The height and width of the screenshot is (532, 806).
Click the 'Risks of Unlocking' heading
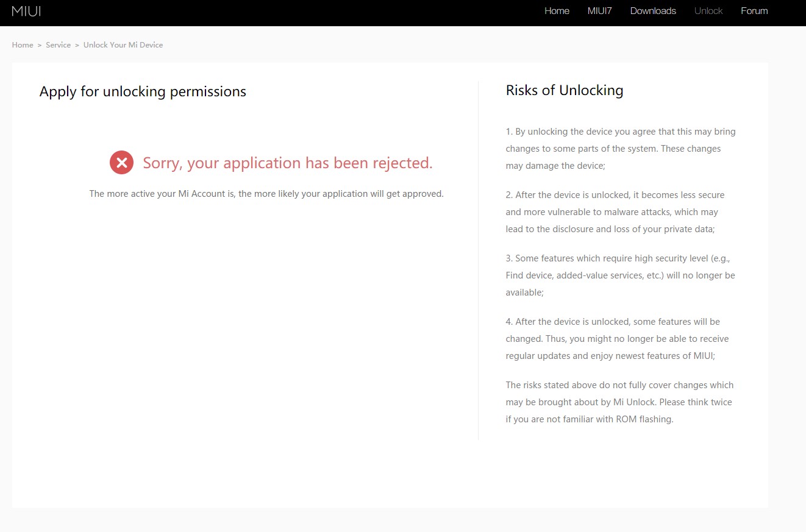pos(565,90)
